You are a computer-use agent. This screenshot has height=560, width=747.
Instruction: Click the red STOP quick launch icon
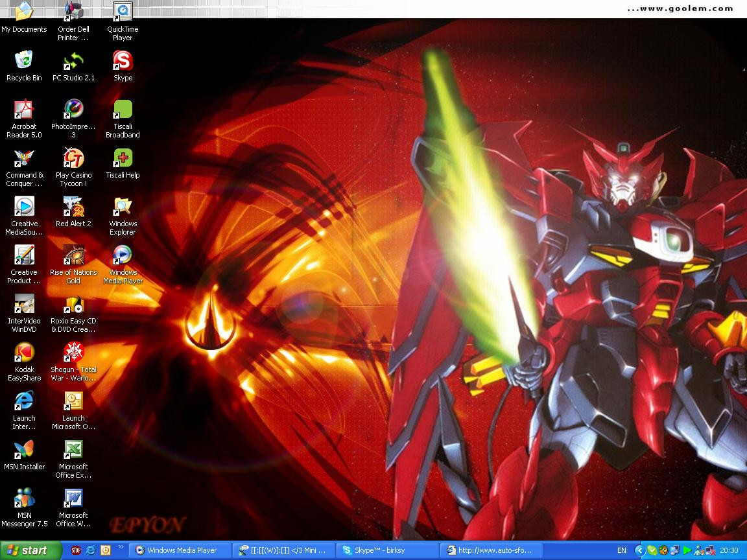coord(76,550)
